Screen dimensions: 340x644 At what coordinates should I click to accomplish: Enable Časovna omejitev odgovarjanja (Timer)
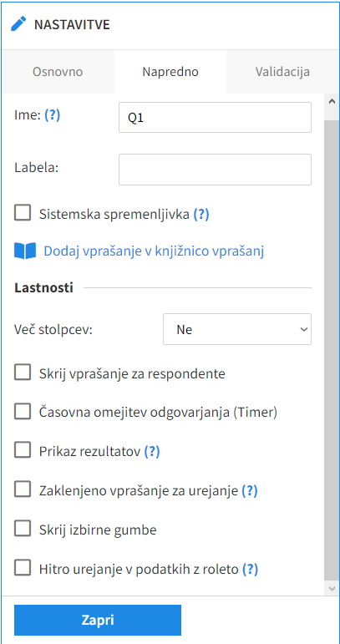(23, 412)
